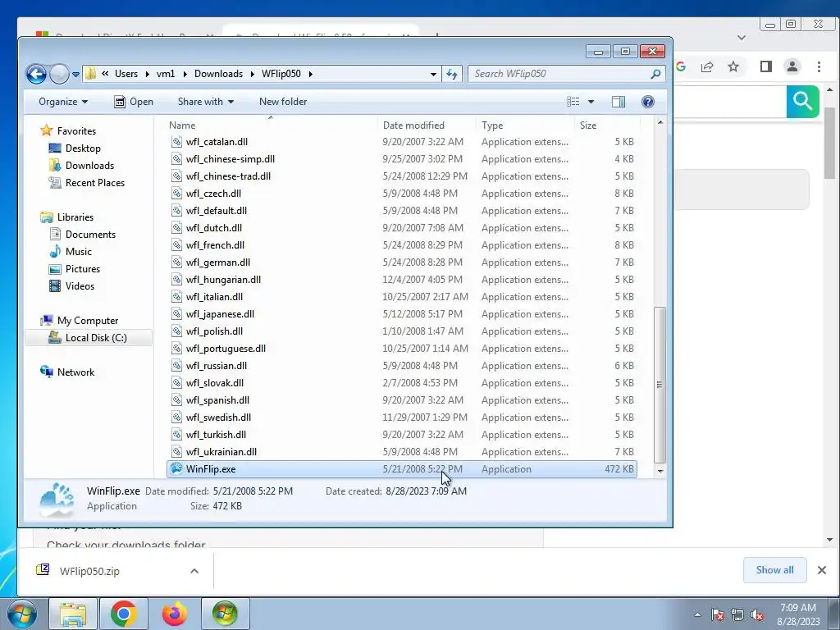Click Open in the Explorer toolbar
The width and height of the screenshot is (840, 630).
click(134, 102)
